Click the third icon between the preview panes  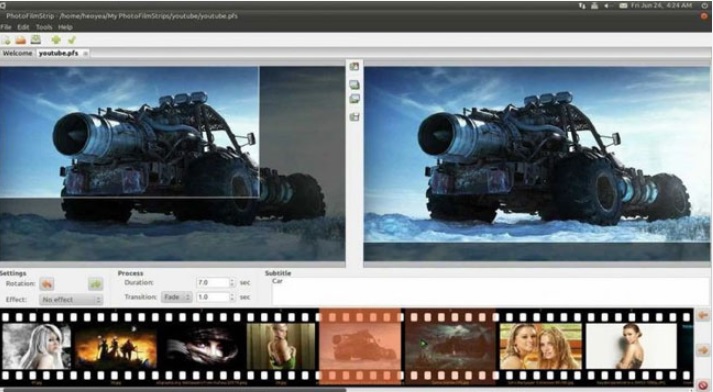tap(354, 99)
